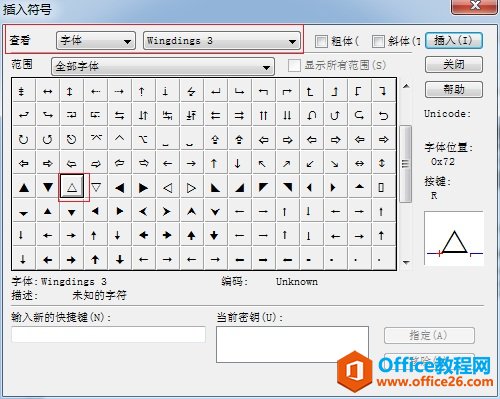Screen dimensions: 500x399
Task: Click the triangle symbol preview box
Action: 454,238
